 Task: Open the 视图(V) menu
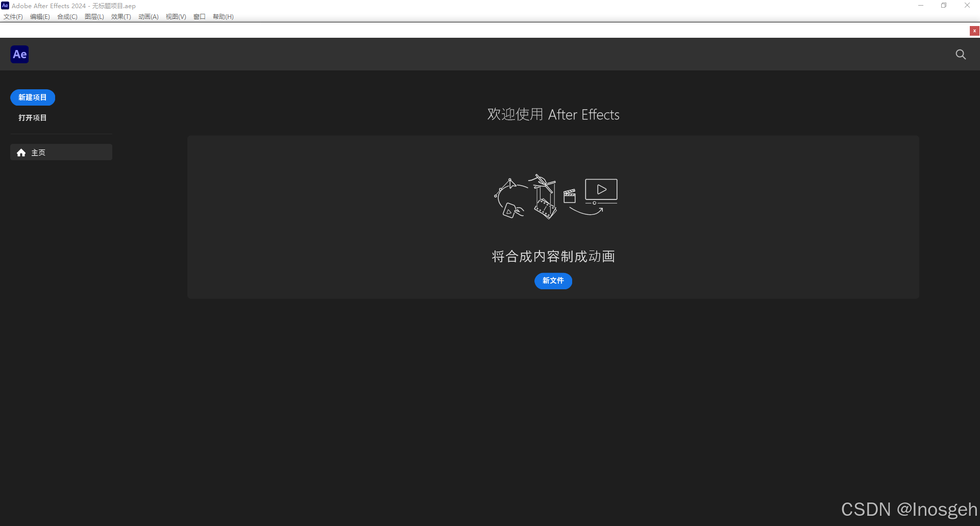[176, 17]
